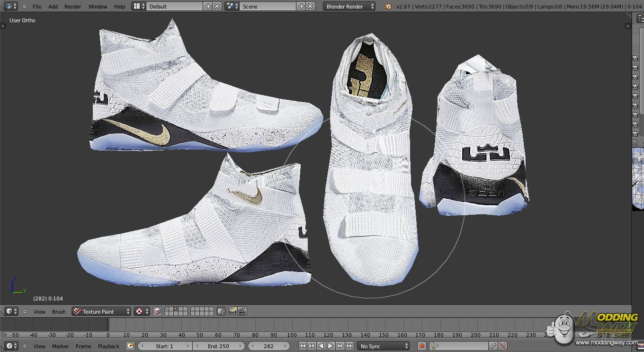Toggle lock camera and layers to scene
This screenshot has height=352, width=644.
221,311
